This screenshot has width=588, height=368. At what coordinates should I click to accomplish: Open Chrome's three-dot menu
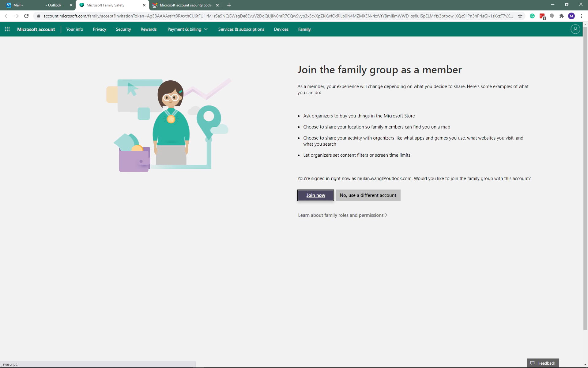pos(582,16)
